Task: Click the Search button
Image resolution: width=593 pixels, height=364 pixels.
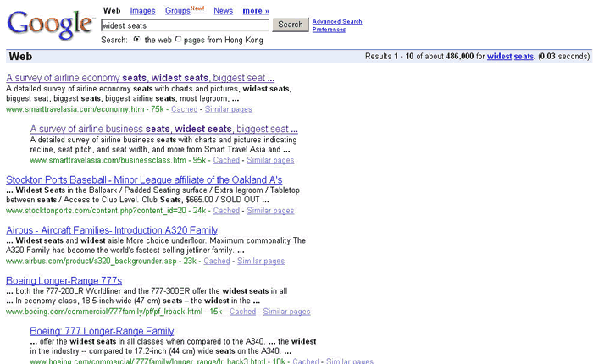Action: point(291,25)
